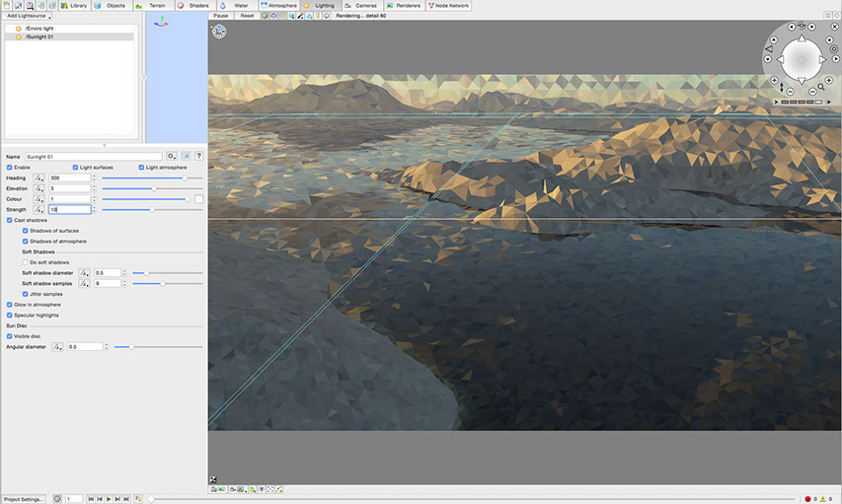Click the Colour swatch box
Screen dimensions: 842x504
click(198, 199)
